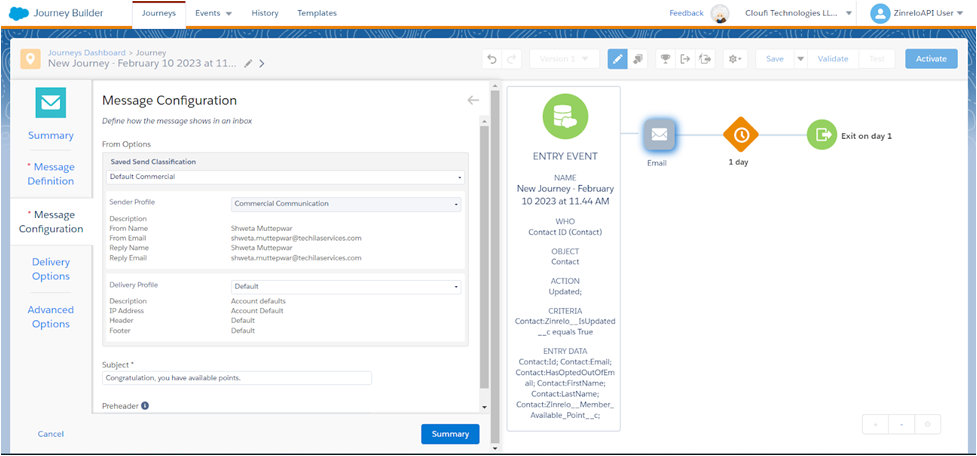Click the teal email envelope icon in sidebar
Screen dimensions: 977x456
[50, 103]
